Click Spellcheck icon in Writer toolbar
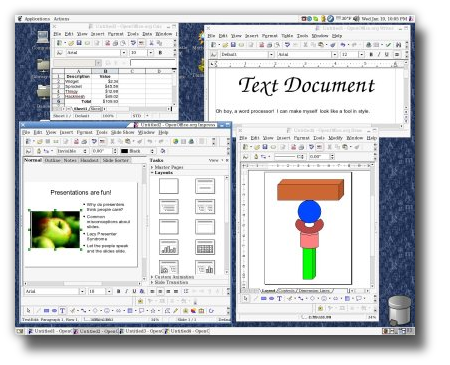This screenshot has width=450, height=365. 287,45
